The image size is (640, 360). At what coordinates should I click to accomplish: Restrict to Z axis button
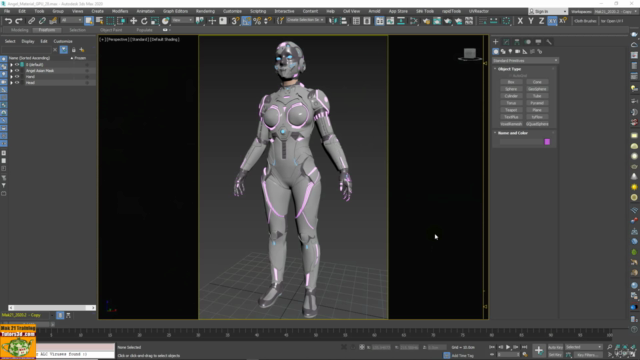[x=541, y=21]
